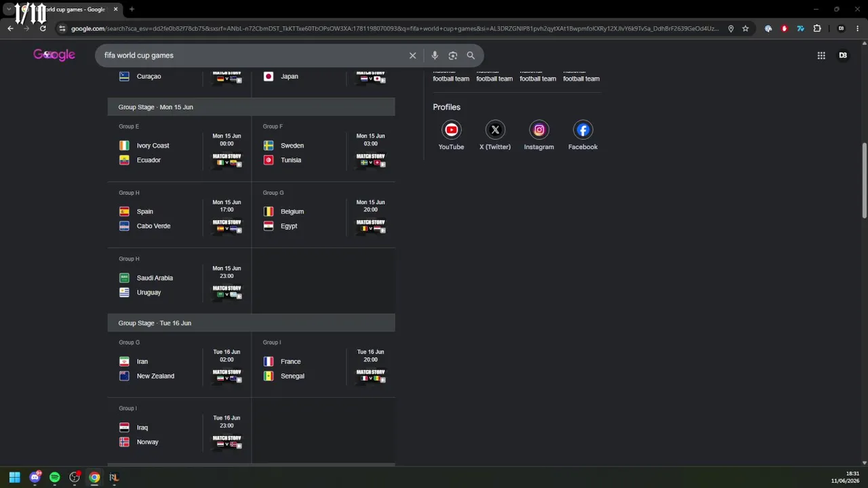Click the 'Group Stage · Mon 15 Jun' header
The width and height of the screenshot is (868, 488).
tap(251, 107)
